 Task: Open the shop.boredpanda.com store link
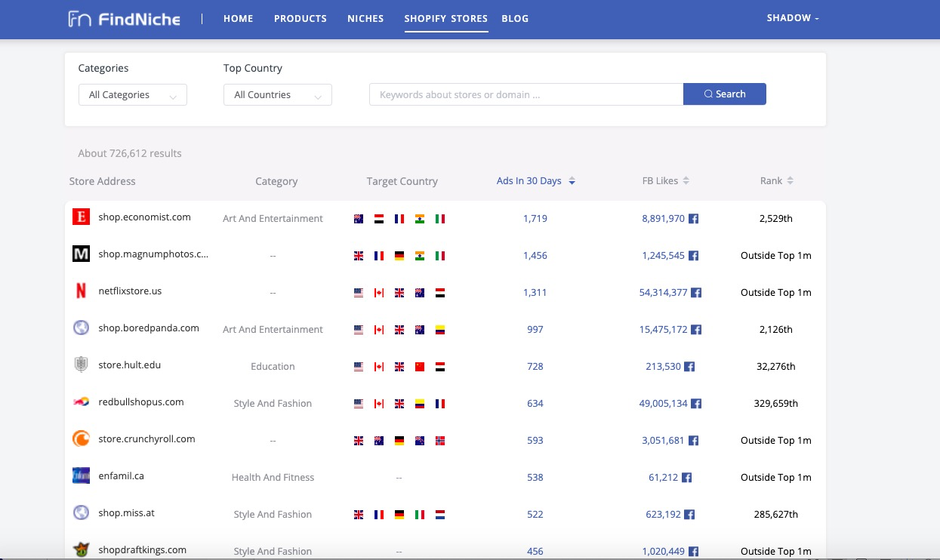pos(149,328)
